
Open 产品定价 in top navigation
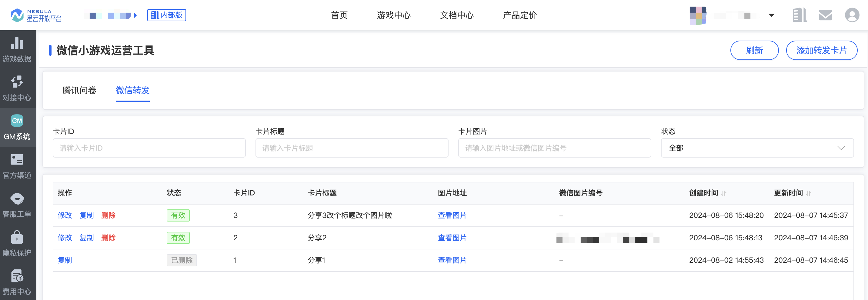tap(519, 15)
